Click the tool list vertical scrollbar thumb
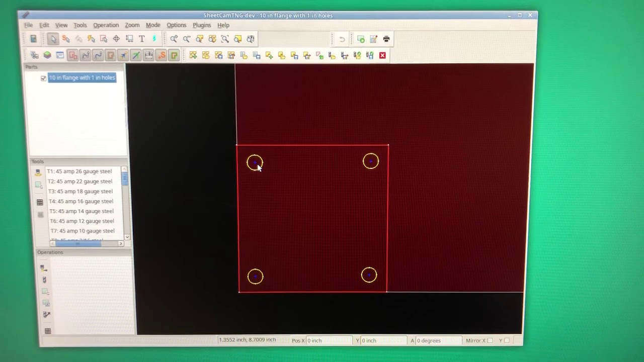 (x=125, y=178)
